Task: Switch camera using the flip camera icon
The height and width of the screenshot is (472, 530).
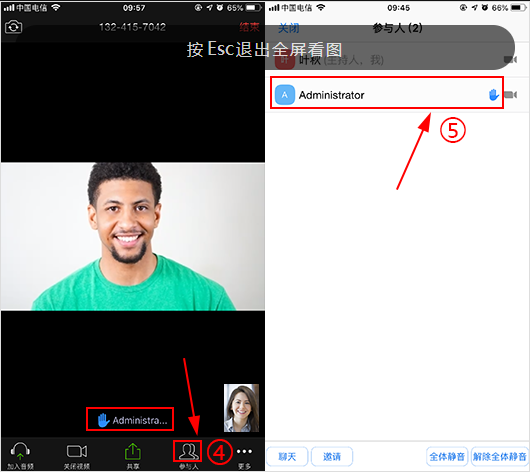Action: pos(14,27)
